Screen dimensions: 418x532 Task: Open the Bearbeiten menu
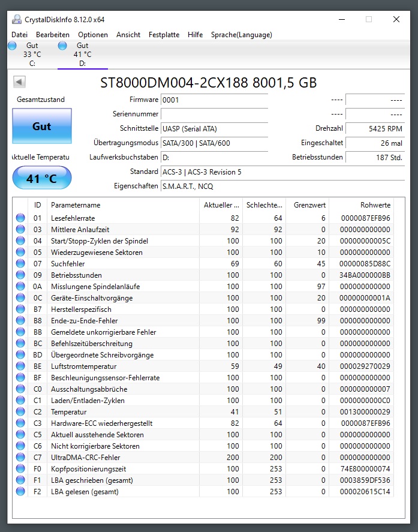[53, 35]
